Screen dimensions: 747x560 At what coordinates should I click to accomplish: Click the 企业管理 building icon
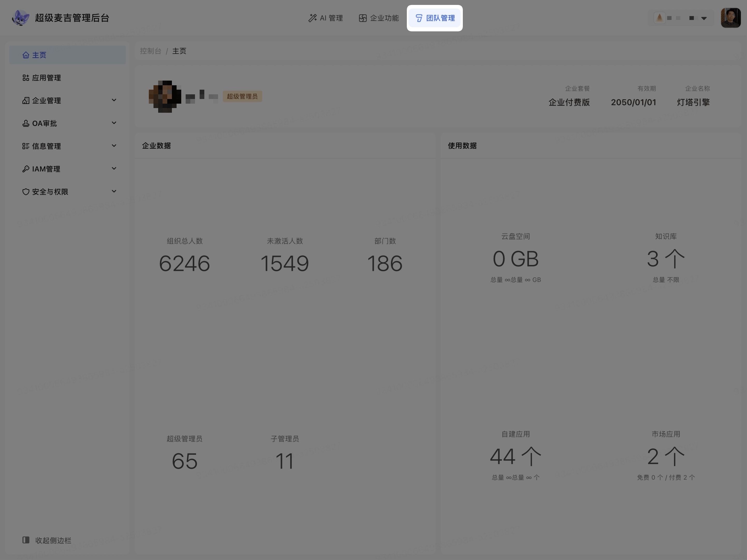pos(26,101)
